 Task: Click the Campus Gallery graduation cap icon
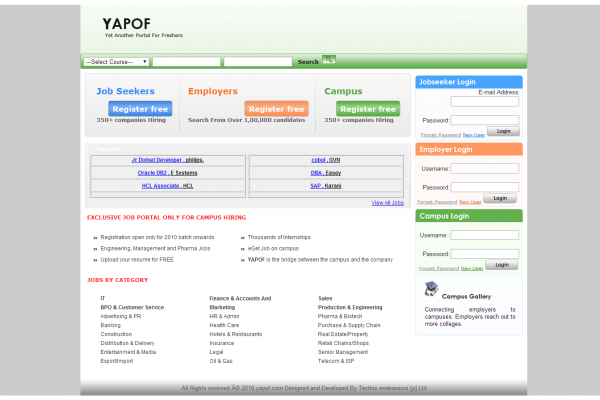point(431,289)
